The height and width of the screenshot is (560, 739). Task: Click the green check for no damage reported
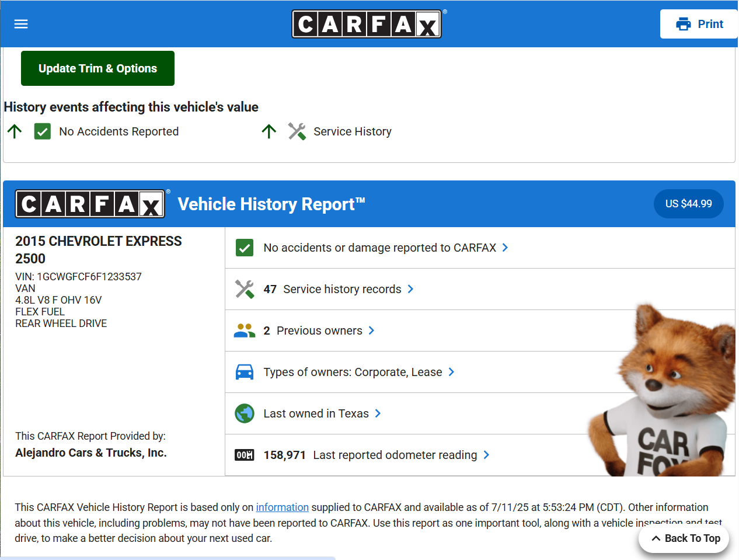click(245, 248)
